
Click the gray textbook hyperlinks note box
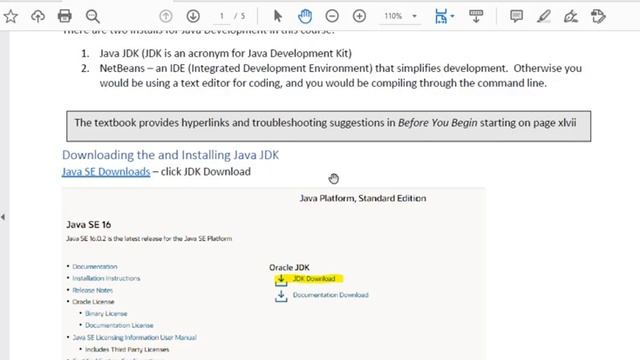coord(329,126)
